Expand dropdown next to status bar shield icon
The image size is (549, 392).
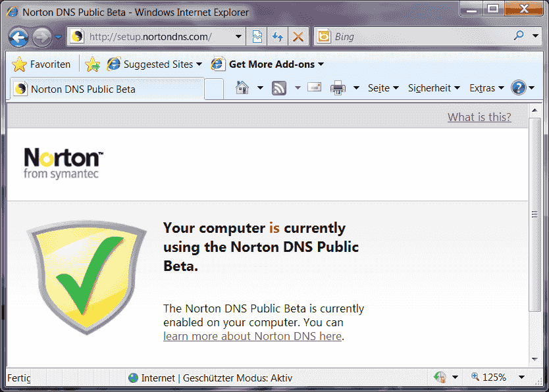[x=455, y=377]
